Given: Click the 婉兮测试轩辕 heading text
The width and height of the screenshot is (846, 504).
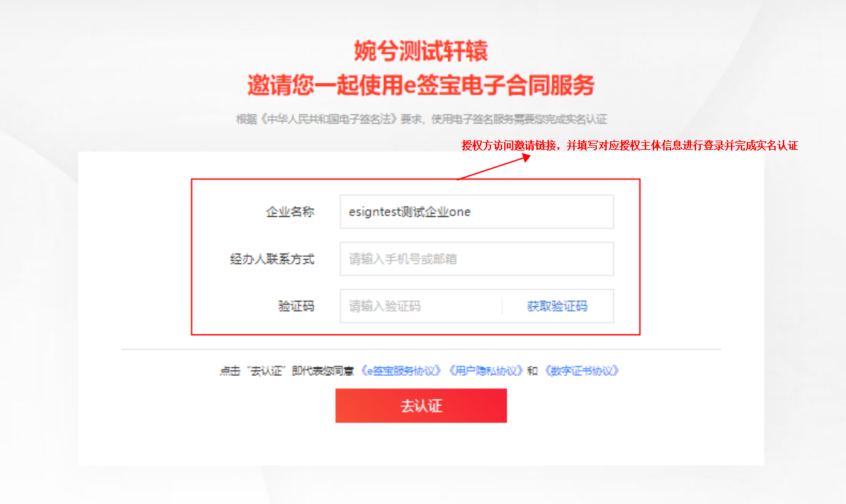Looking at the screenshot, I should pyautogui.click(x=421, y=51).
